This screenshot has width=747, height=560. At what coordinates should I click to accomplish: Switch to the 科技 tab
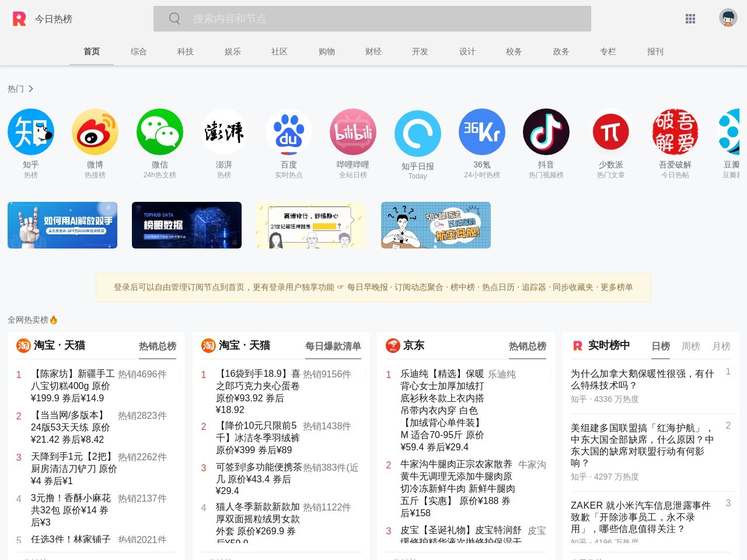(x=186, y=51)
